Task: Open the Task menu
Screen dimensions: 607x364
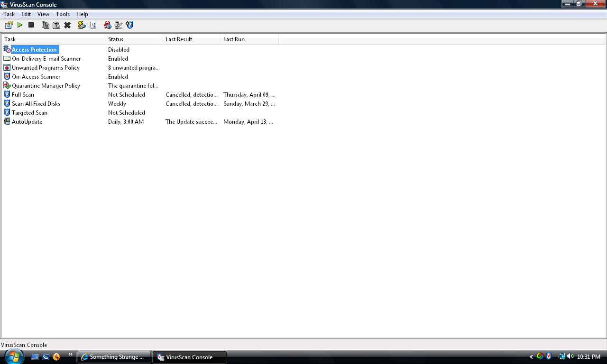Action: pyautogui.click(x=9, y=14)
